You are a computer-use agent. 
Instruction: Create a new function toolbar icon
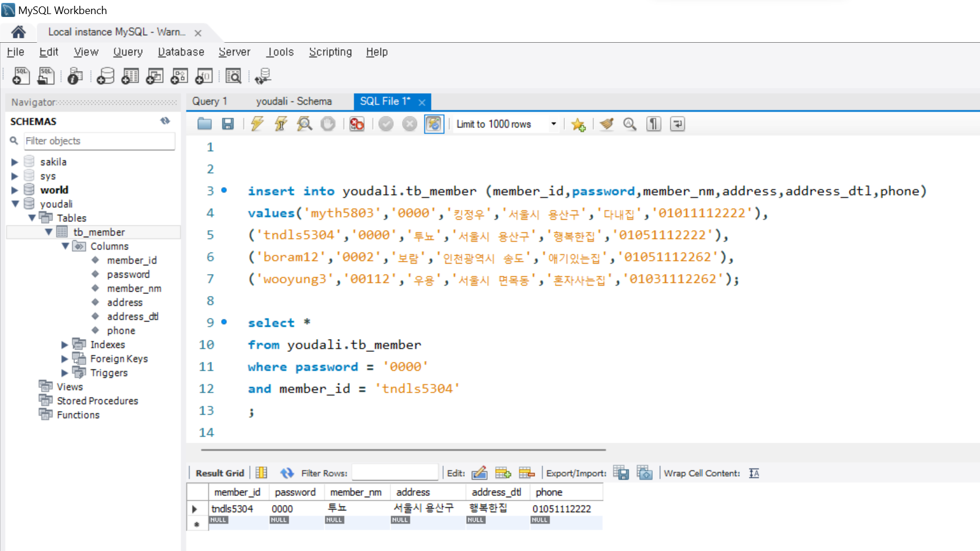coord(204,76)
